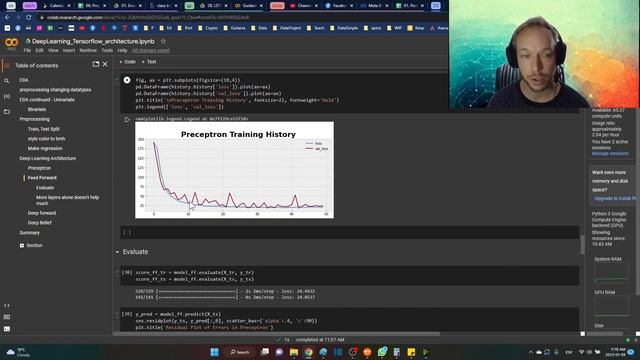The image size is (640, 360).
Task: Open the Edit menu
Action: [40, 51]
